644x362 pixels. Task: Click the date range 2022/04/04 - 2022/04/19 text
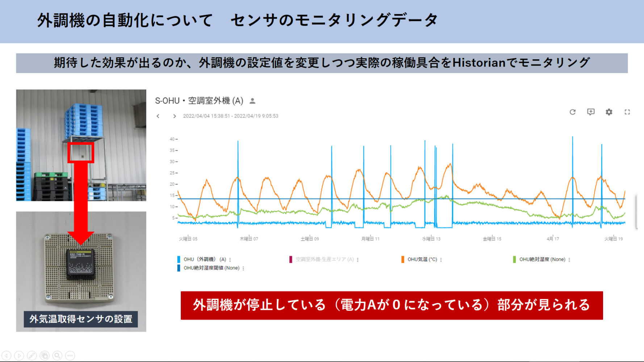pos(230,116)
